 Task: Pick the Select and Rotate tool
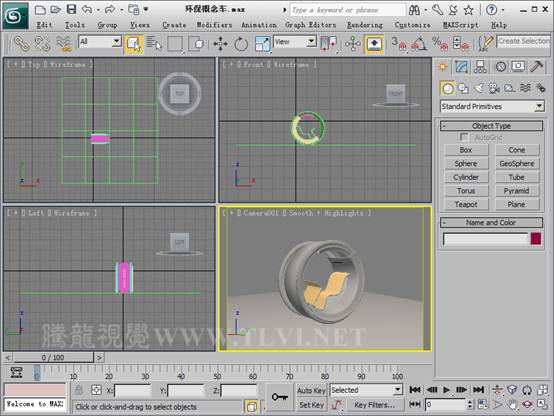[x=241, y=44]
